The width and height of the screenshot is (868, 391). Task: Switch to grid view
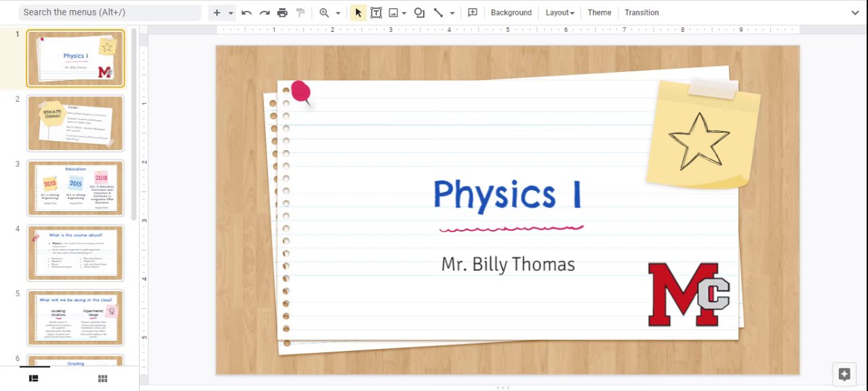click(102, 379)
